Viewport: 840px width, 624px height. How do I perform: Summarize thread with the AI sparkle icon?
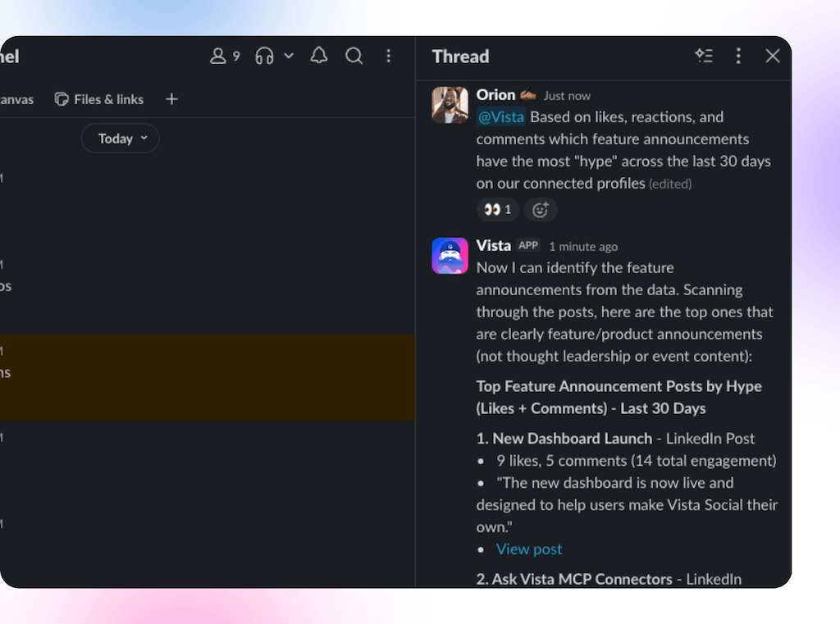click(x=704, y=56)
